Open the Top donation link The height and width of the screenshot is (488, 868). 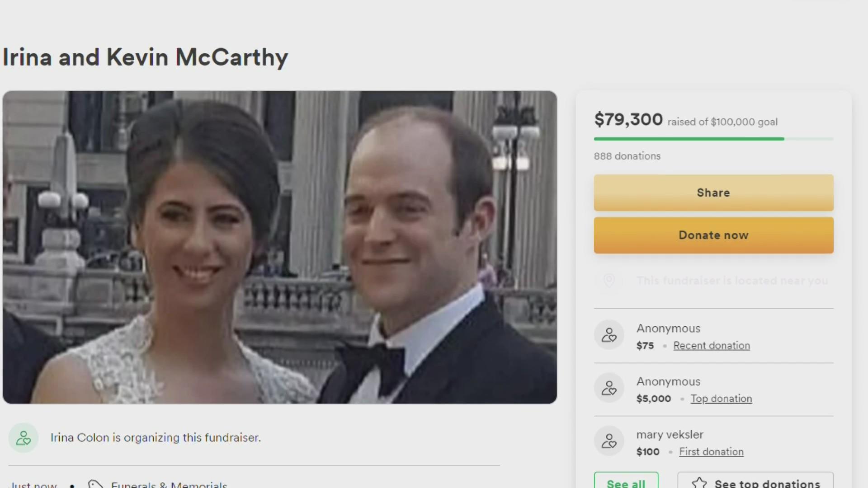pyautogui.click(x=721, y=399)
